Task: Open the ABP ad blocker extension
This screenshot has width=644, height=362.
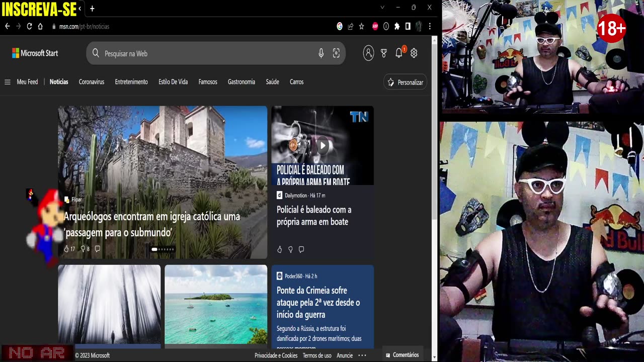Action: [x=375, y=26]
